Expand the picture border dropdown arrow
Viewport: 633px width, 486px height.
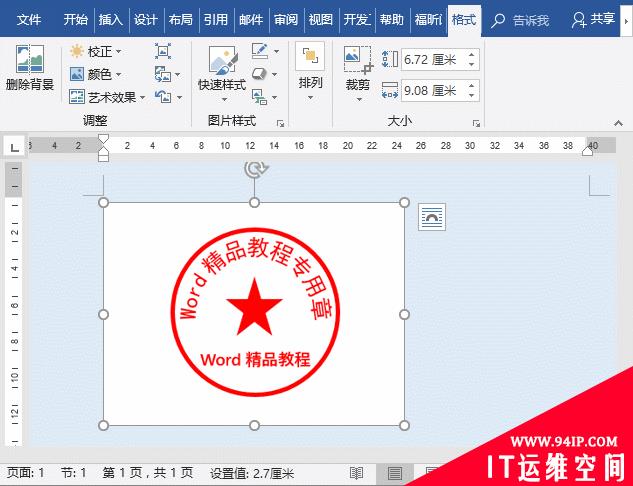pos(277,51)
